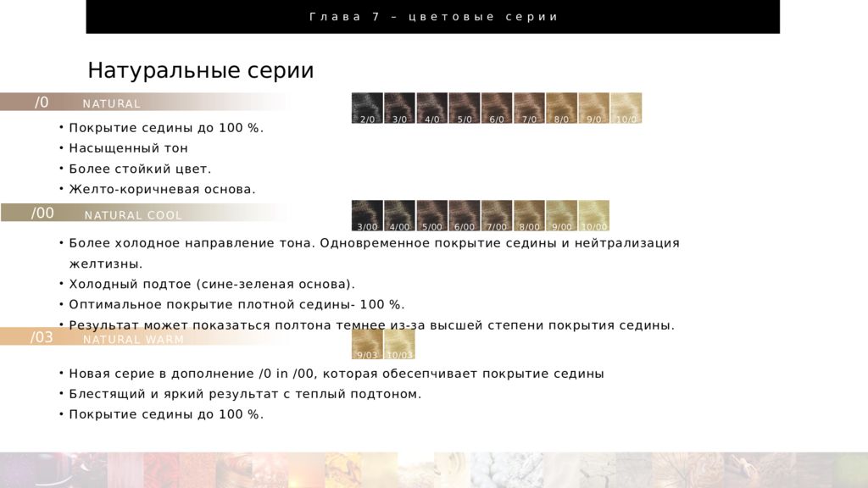Screen dimensions: 868x488
Task: Click the 2/0 hair color swatch
Action: point(367,108)
